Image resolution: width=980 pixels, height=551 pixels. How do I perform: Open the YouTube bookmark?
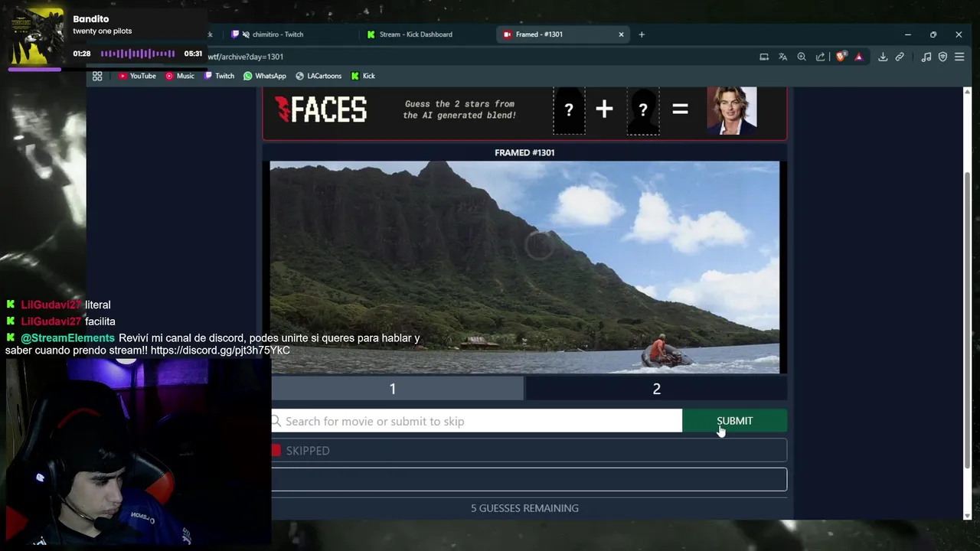pos(137,76)
